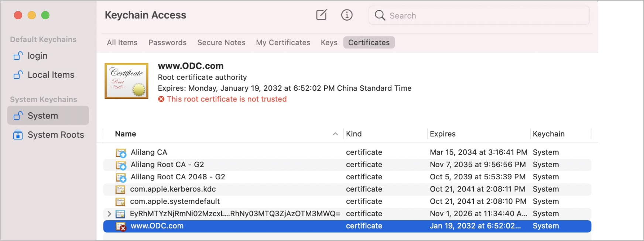
Task: Click the magnifying glass search icon
Action: 380,15
